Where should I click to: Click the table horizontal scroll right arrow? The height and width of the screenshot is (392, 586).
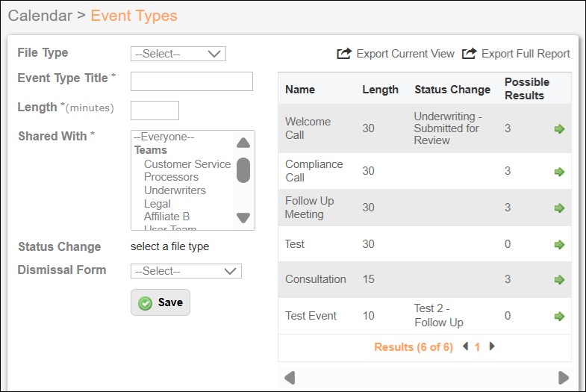point(564,377)
